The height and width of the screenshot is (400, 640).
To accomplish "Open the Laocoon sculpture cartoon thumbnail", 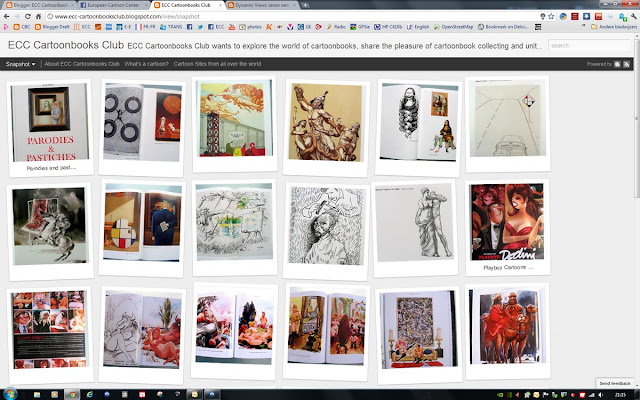I will coord(325,128).
